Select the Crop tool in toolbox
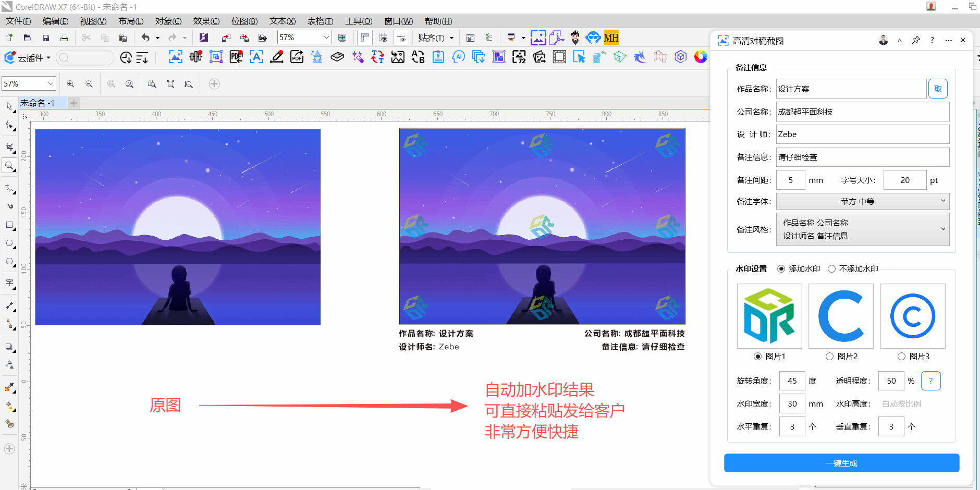This screenshot has width=980, height=490. coord(9,148)
